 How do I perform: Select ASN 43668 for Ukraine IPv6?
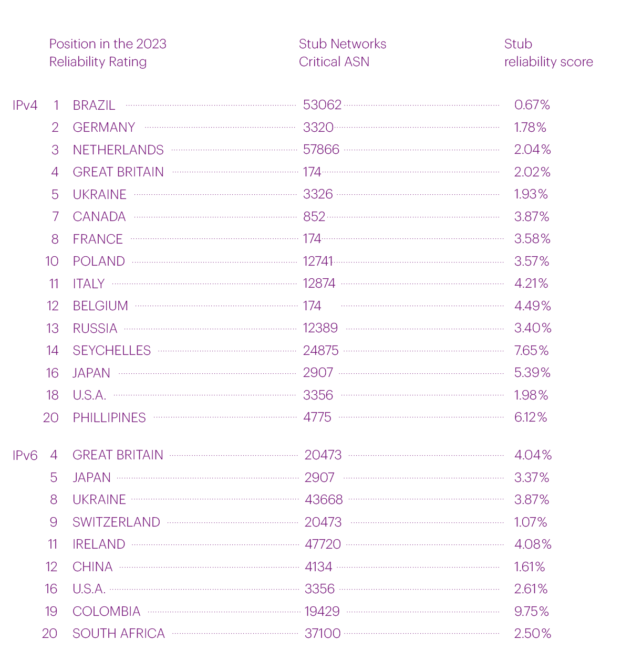pyautogui.click(x=324, y=500)
